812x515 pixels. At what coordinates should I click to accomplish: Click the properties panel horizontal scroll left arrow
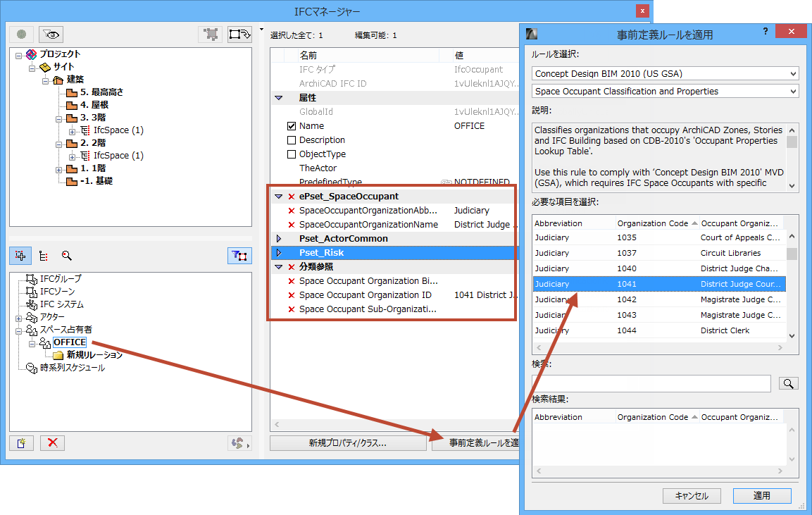[277, 424]
